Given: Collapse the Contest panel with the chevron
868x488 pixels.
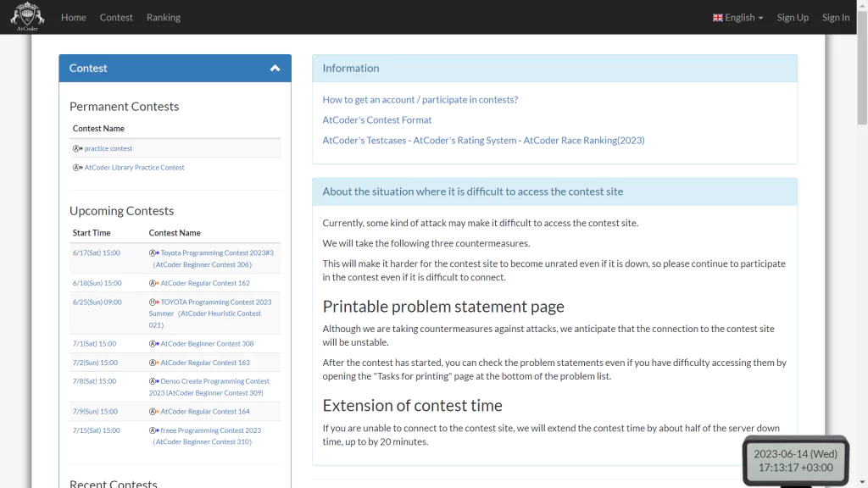Looking at the screenshot, I should [275, 68].
